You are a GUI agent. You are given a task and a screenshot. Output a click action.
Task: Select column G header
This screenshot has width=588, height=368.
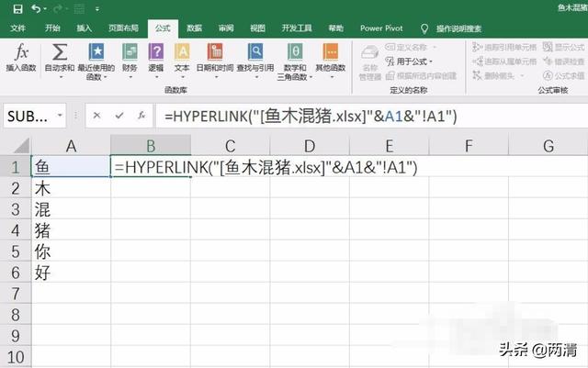coord(548,146)
